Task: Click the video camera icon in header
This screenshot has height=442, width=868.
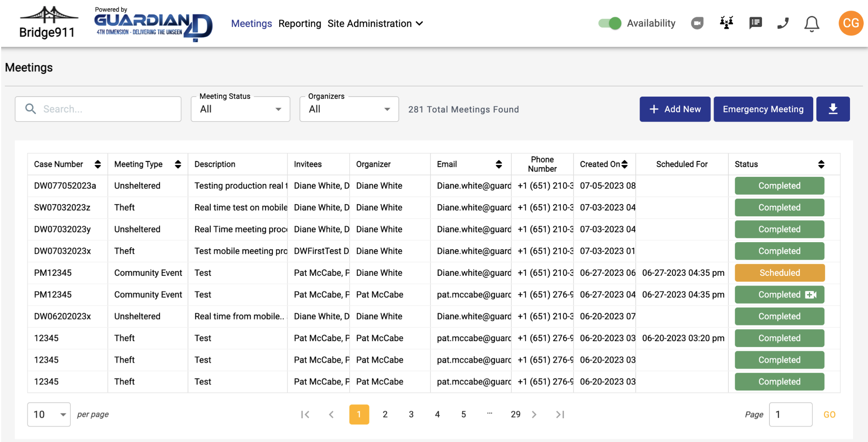Action: [x=697, y=23]
